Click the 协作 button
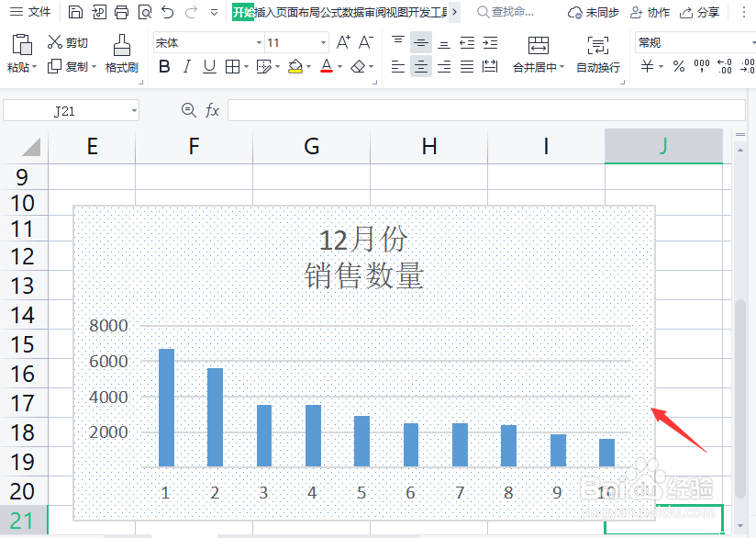Image resolution: width=756 pixels, height=538 pixels. (650, 13)
